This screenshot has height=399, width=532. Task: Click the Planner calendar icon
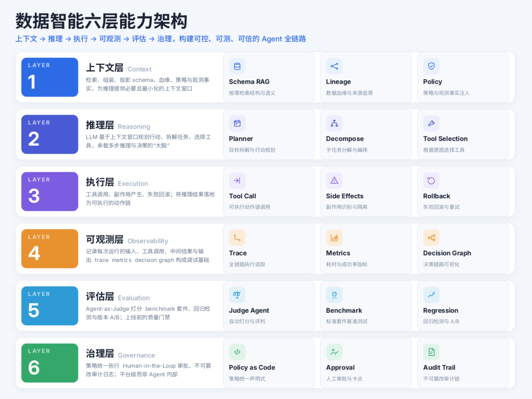pos(237,123)
